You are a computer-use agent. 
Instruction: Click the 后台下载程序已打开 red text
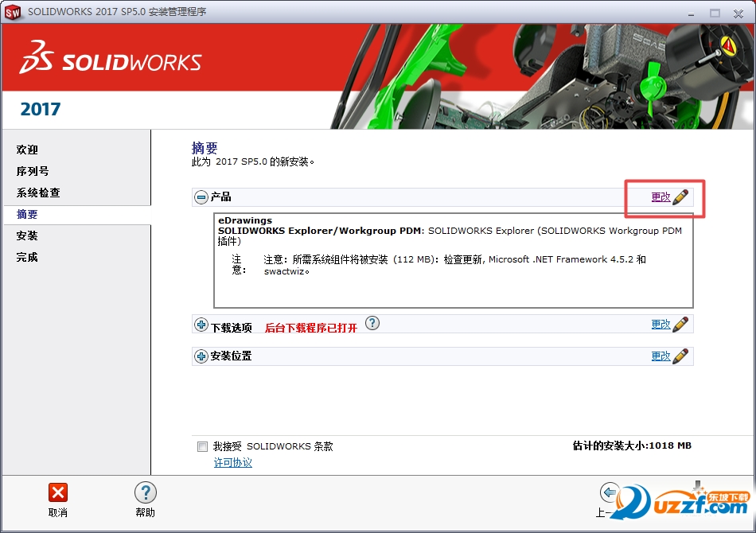[x=311, y=328]
